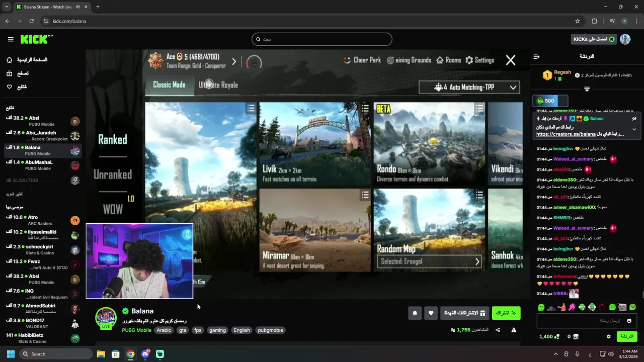Click the report warning triangle icon
This screenshot has height=362, width=644.
[514, 330]
